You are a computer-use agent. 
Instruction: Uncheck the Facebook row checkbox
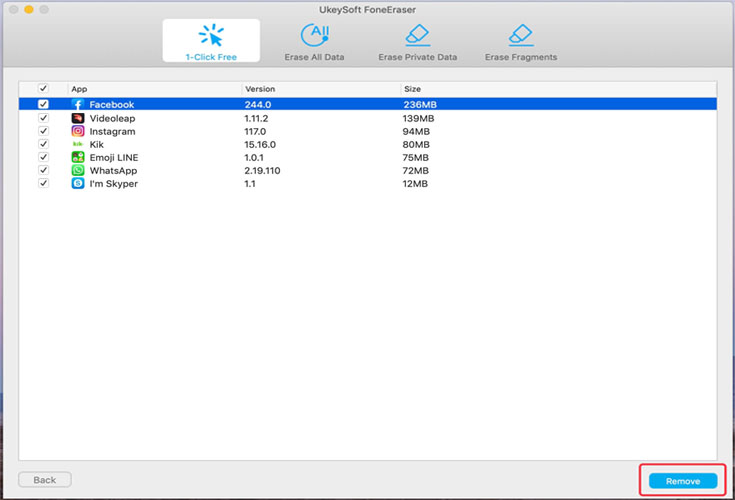tap(43, 104)
